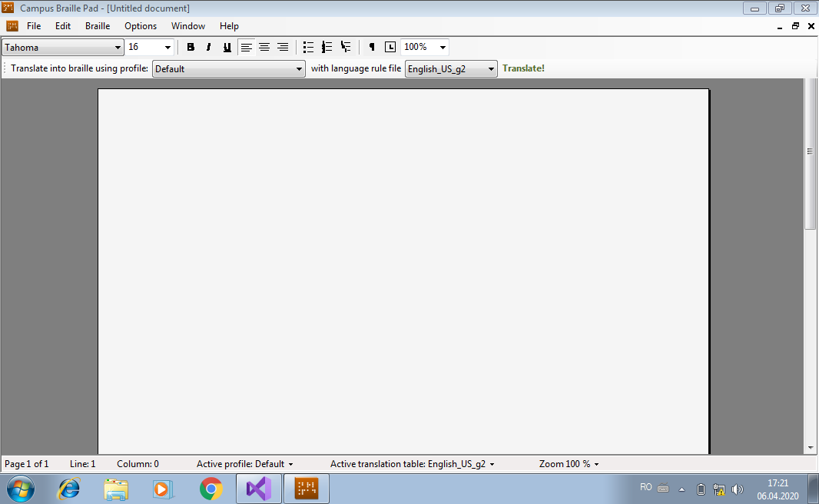
Task: Center align the text
Action: pos(264,48)
